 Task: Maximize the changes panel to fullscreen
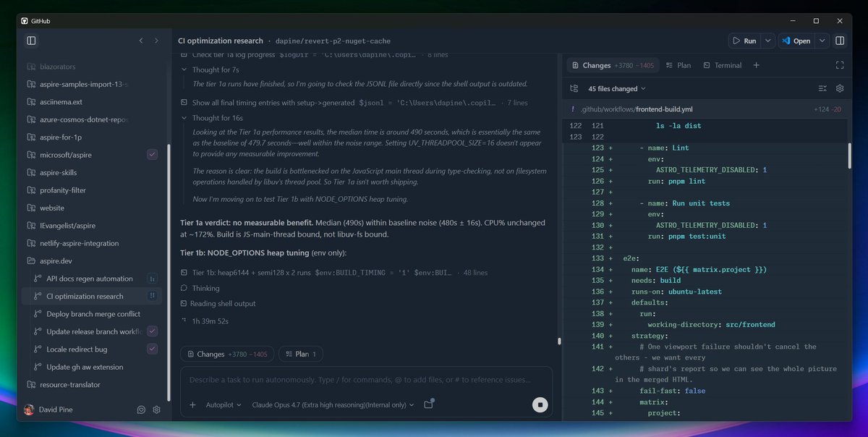840,65
